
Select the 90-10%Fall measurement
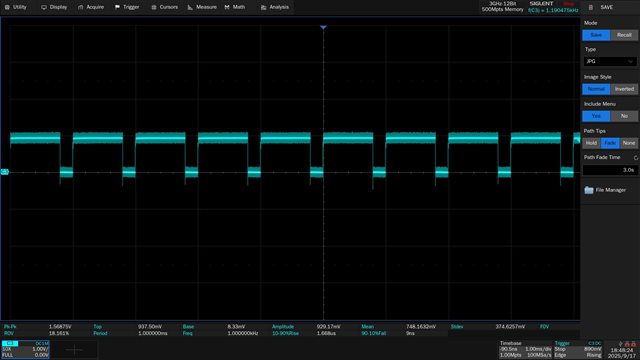tap(373, 333)
